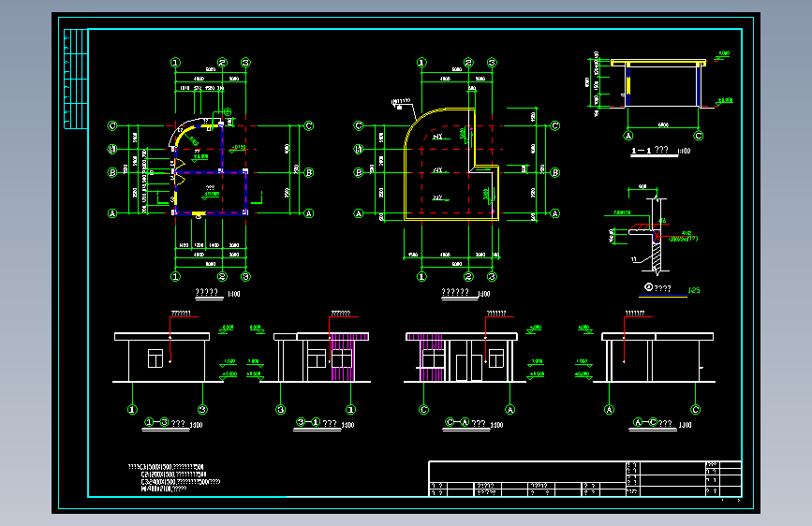Click the ①-③ elevation title
The image size is (812, 526).
click(x=165, y=423)
